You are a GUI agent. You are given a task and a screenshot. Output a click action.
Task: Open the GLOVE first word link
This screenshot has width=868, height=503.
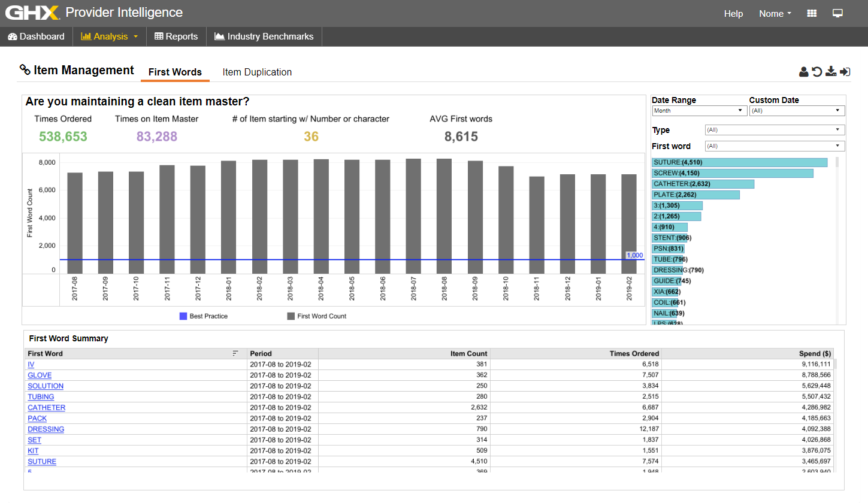click(x=40, y=375)
